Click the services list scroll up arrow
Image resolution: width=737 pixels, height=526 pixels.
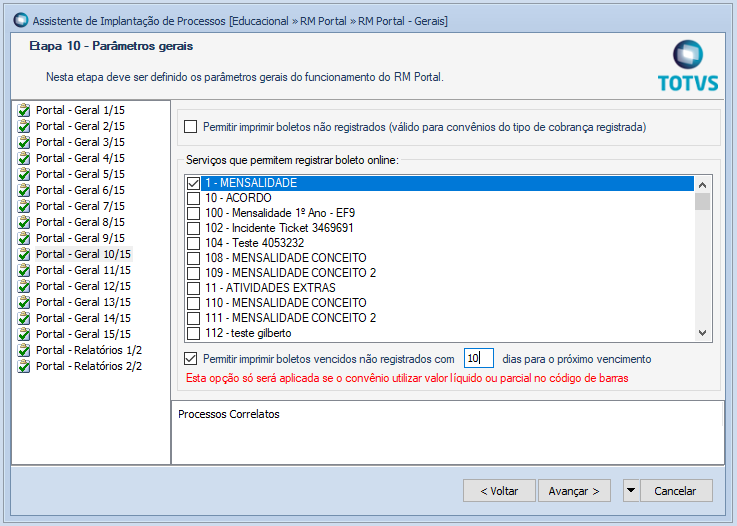pos(703,185)
